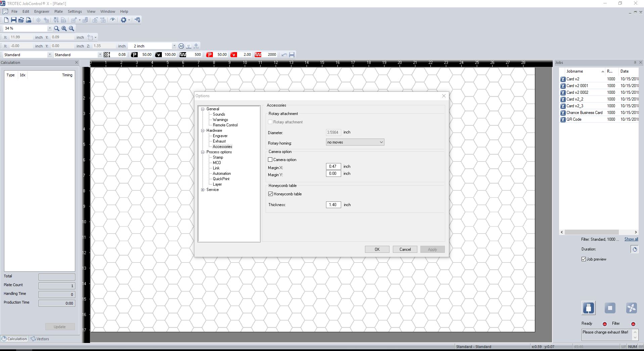
Task: Open the Plate menu
Action: point(58,11)
